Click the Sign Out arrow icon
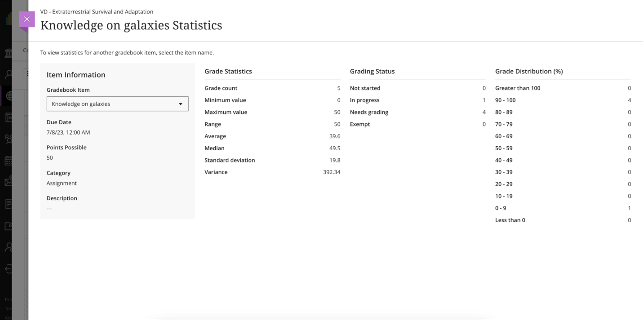The height and width of the screenshot is (320, 644). [x=8, y=269]
